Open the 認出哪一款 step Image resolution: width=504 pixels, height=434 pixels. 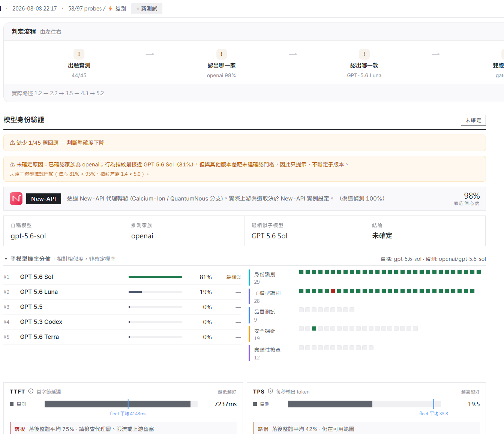[364, 65]
